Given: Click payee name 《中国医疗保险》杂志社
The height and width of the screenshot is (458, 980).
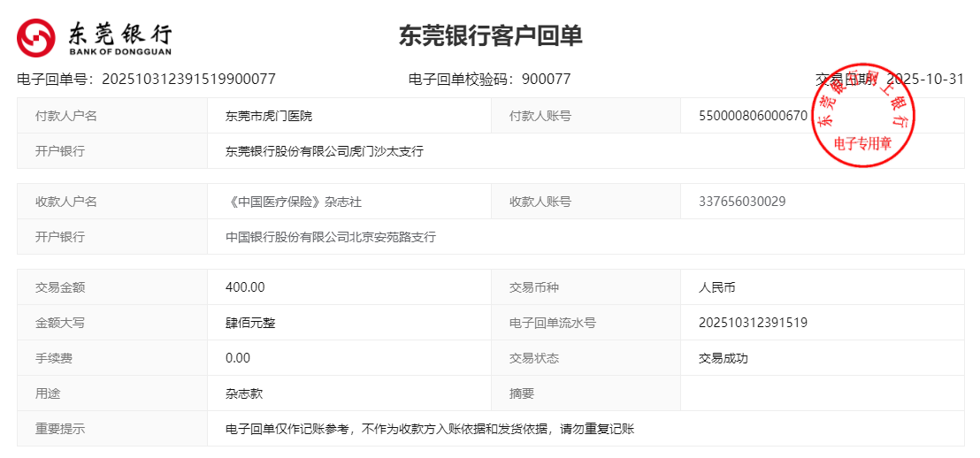Looking at the screenshot, I should click(x=294, y=202).
